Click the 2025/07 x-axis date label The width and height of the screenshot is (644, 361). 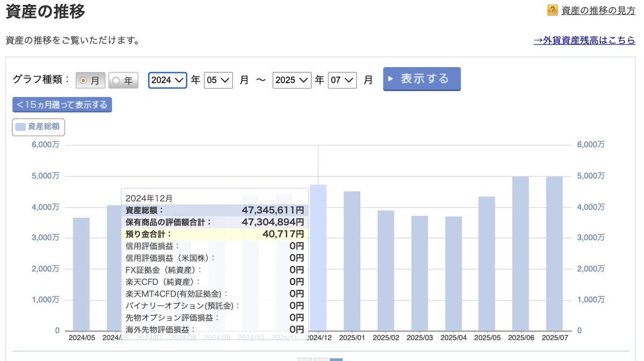tap(554, 338)
